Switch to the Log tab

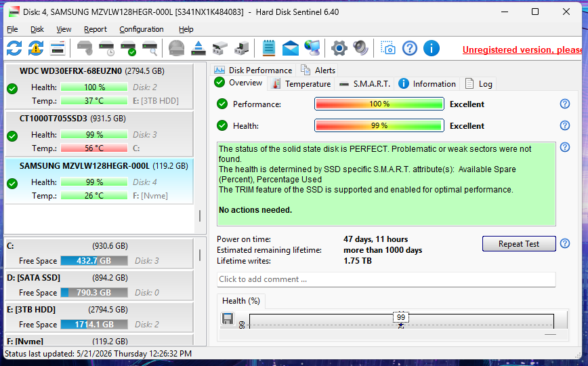pos(479,84)
